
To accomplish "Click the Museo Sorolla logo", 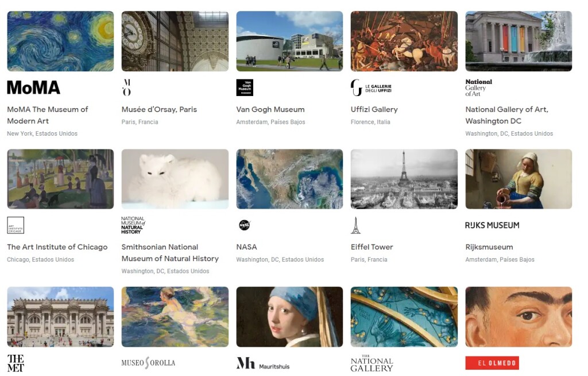I will (149, 363).
